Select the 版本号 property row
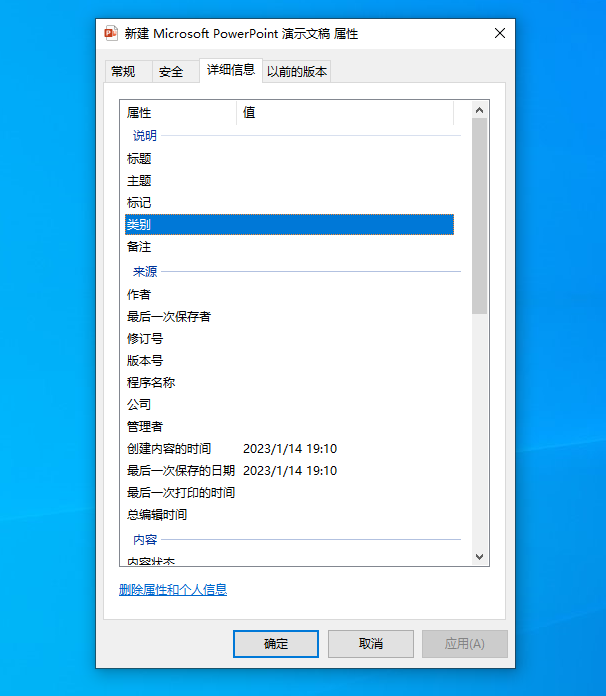Viewport: 606px width, 696px height. pyautogui.click(x=289, y=360)
